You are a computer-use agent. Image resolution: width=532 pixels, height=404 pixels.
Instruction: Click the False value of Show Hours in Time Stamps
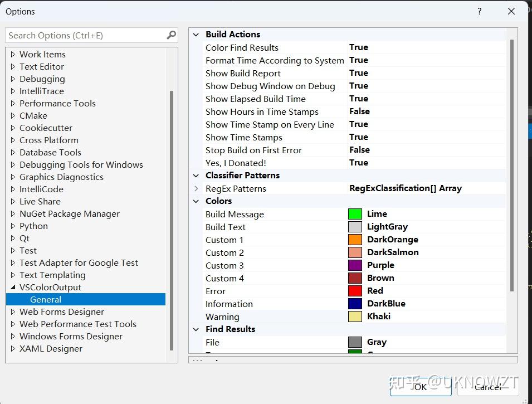(x=359, y=111)
